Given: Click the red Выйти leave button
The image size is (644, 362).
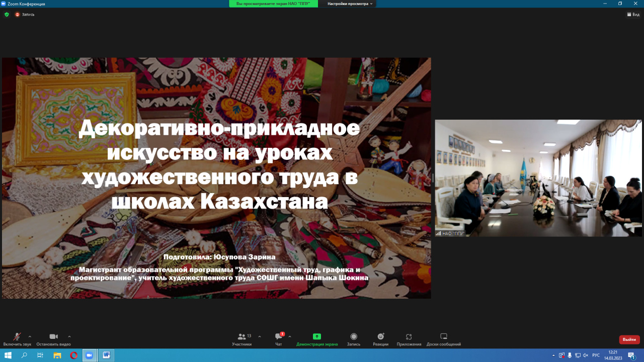Looking at the screenshot, I should (x=629, y=339).
